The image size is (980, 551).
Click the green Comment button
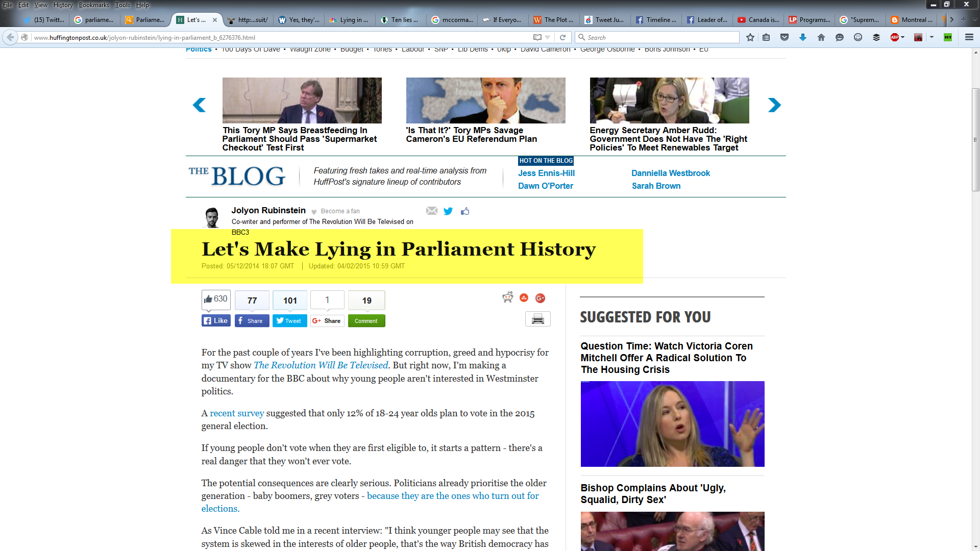pos(366,321)
